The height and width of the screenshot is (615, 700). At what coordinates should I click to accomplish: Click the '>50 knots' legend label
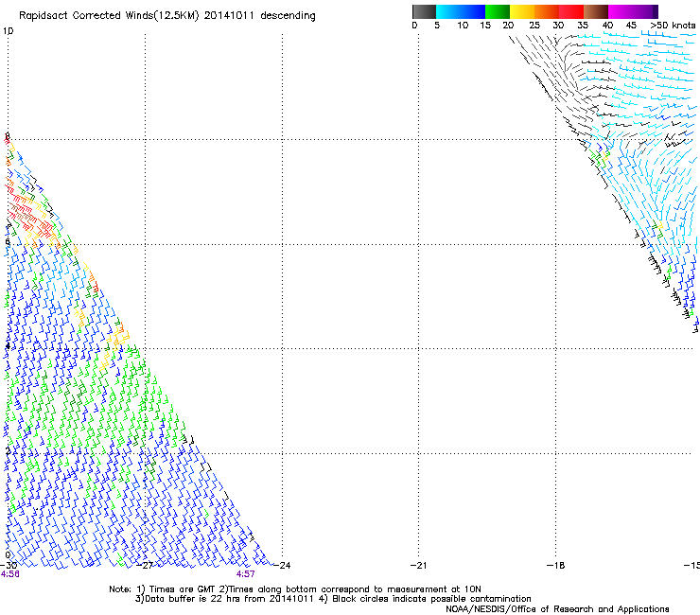tap(673, 26)
